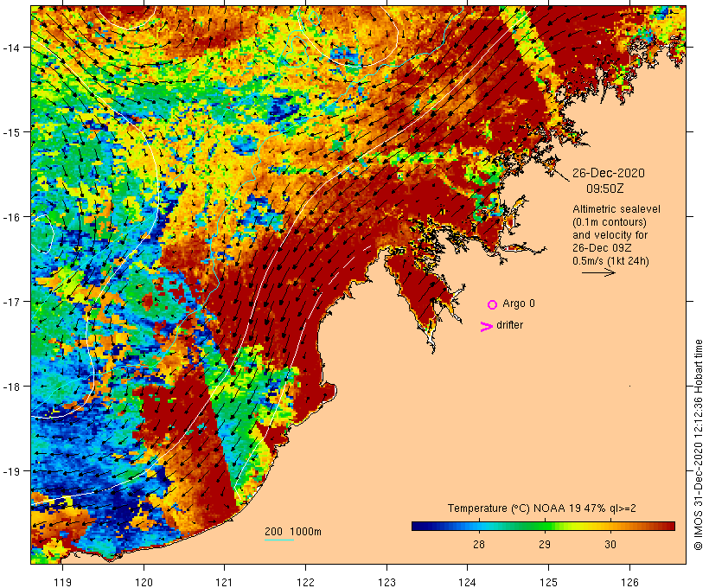Click the '(0.1m contours)' text
709x588 pixels.
tap(609, 222)
